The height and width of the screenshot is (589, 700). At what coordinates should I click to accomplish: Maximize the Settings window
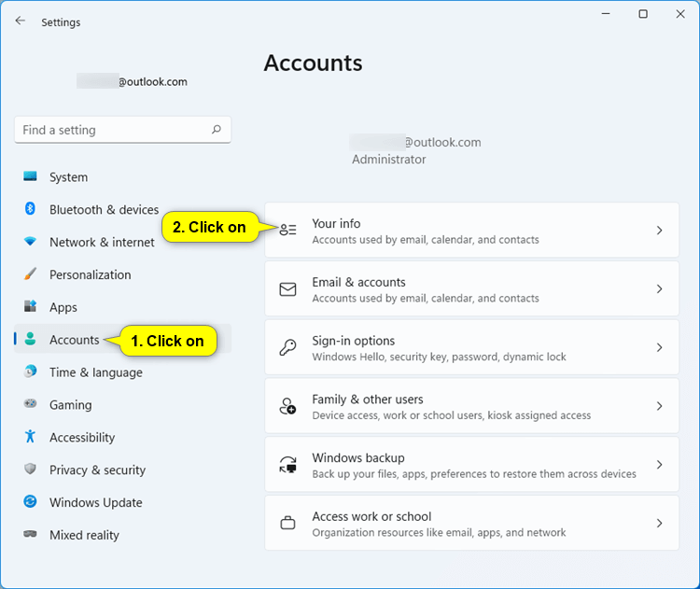(643, 14)
